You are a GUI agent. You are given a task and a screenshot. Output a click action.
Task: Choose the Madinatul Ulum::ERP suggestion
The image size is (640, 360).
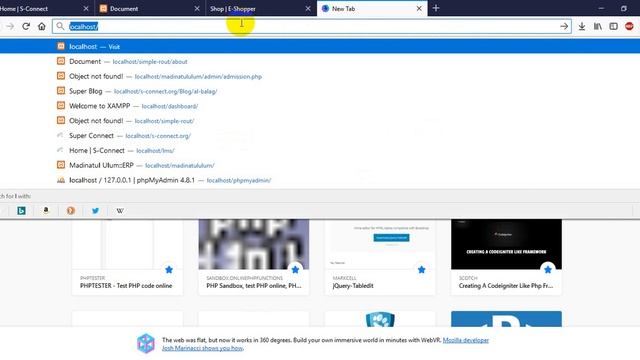coord(320,165)
